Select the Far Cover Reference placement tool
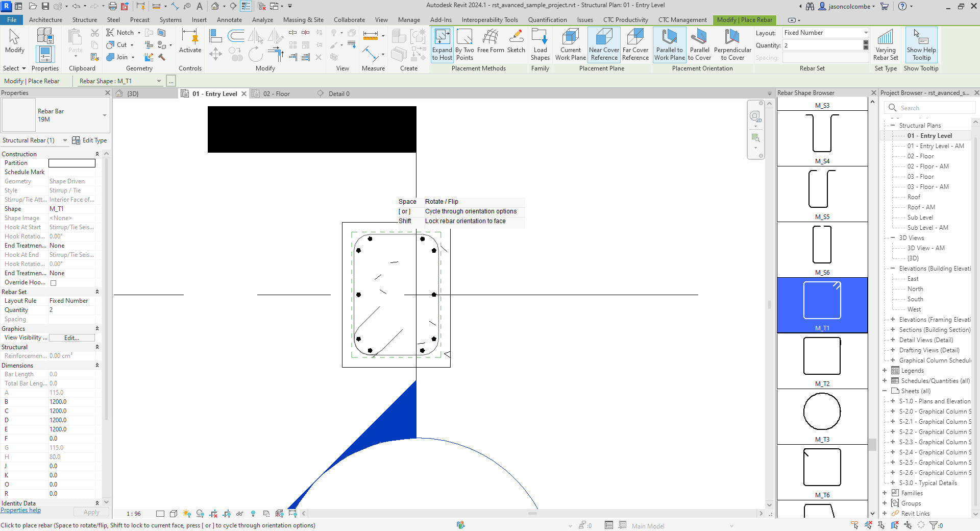Image resolution: width=980 pixels, height=531 pixels. 635,45
